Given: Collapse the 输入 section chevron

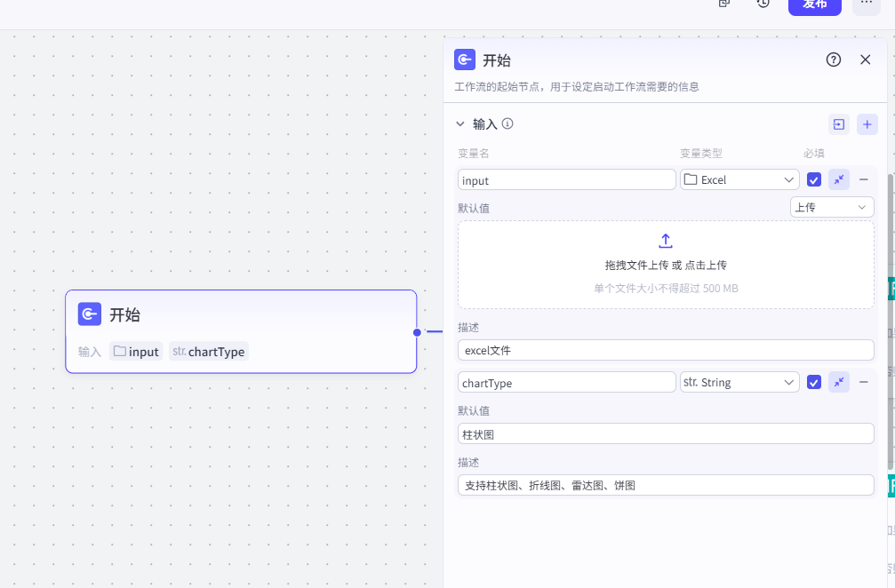Looking at the screenshot, I should pyautogui.click(x=460, y=124).
